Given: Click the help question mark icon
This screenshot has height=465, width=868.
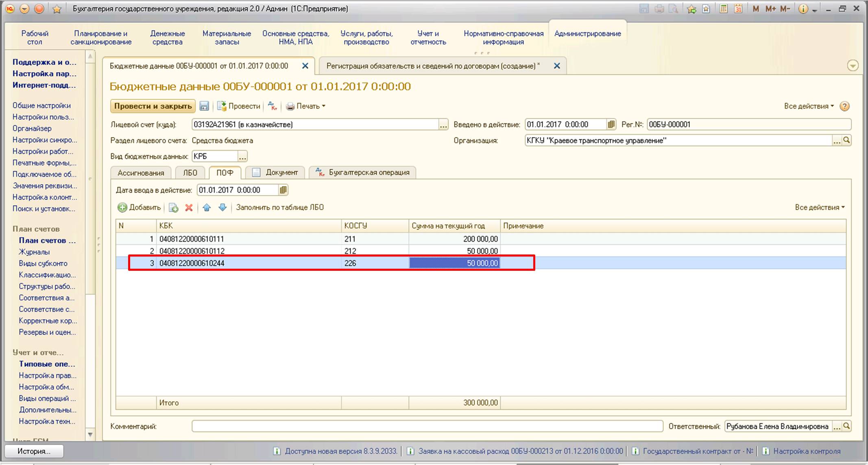Looking at the screenshot, I should point(844,106).
